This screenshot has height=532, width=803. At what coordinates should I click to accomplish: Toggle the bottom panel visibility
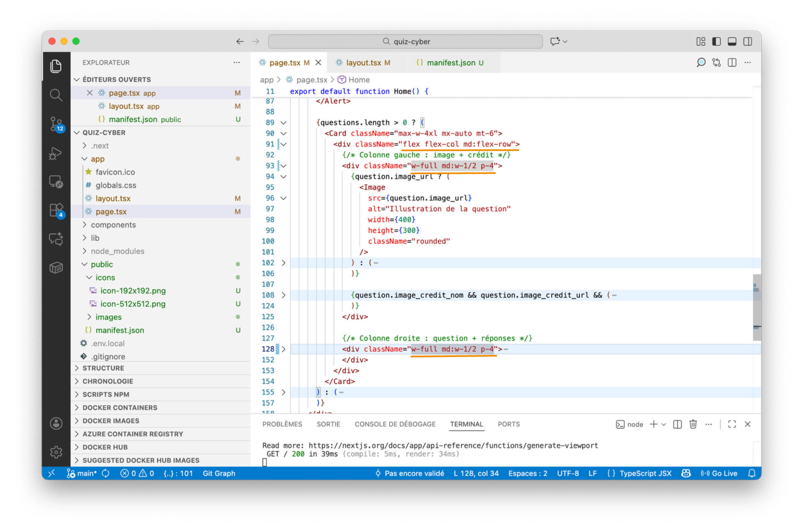coord(732,41)
